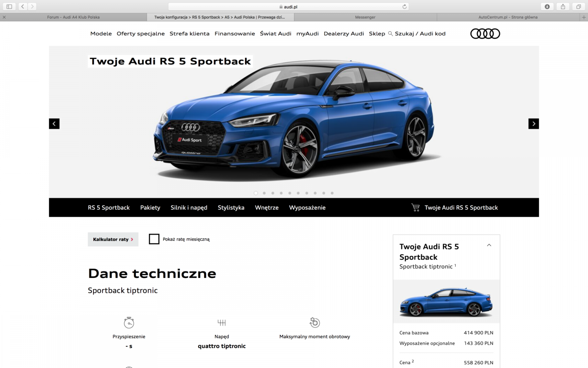Click the Kalkulator raty button
This screenshot has width=588, height=368.
[x=113, y=239]
